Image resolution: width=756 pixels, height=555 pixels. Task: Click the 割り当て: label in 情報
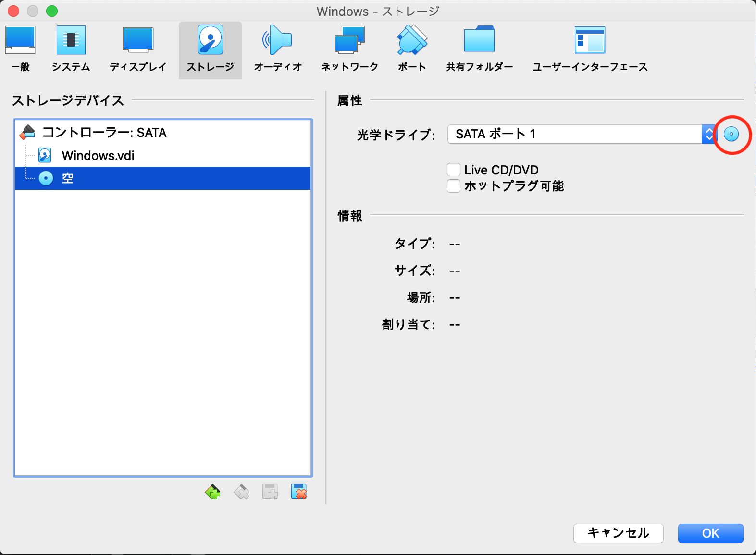409,324
